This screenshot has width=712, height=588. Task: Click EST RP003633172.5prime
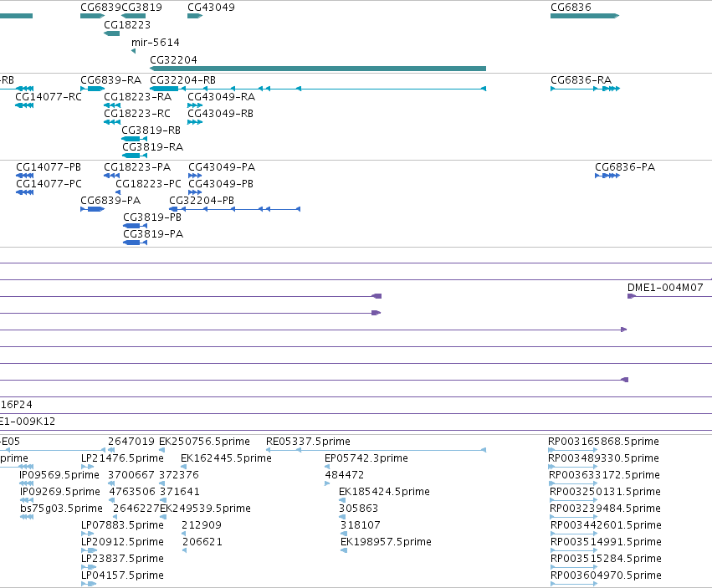point(573,483)
